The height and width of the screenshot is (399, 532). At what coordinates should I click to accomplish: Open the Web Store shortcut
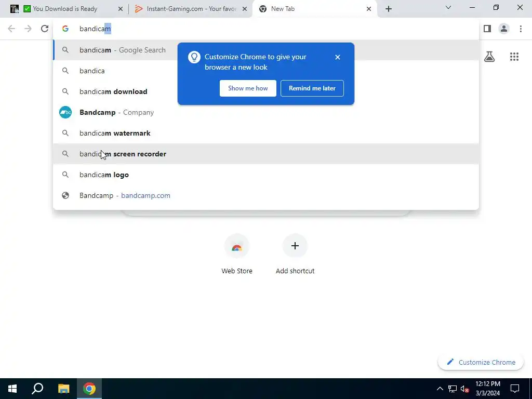pos(237,254)
